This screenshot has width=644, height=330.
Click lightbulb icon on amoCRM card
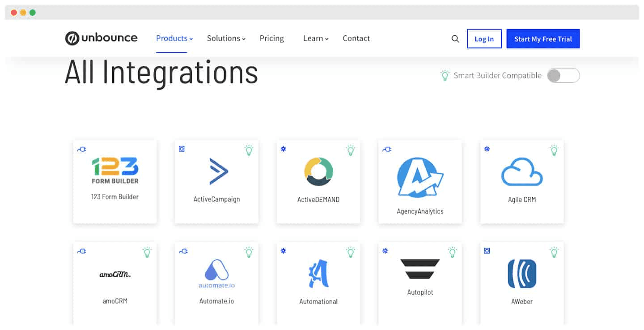pos(147,252)
